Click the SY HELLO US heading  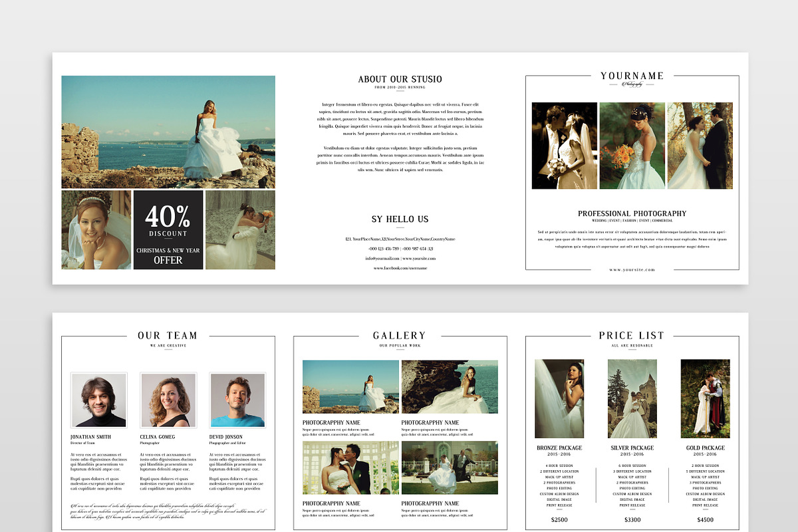pos(400,219)
